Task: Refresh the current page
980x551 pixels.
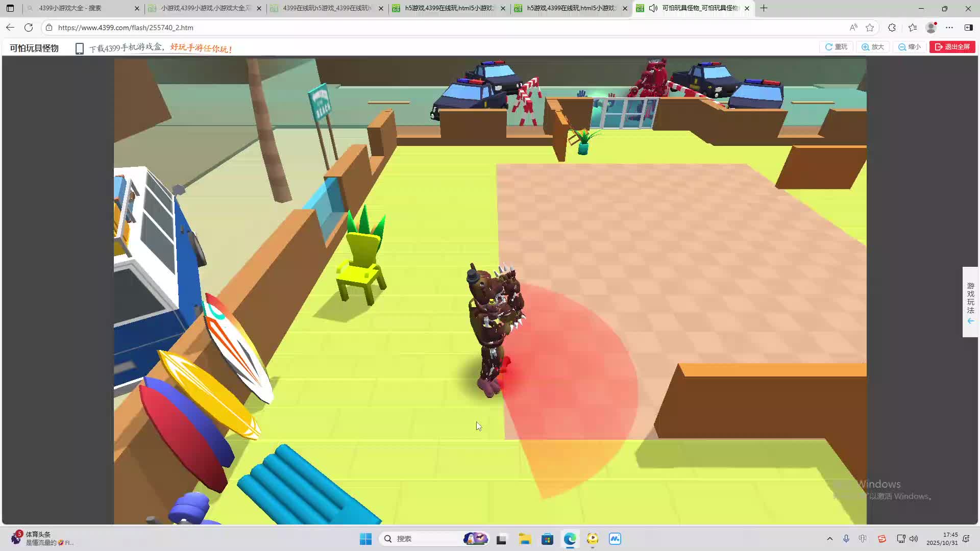Action: [x=29, y=28]
